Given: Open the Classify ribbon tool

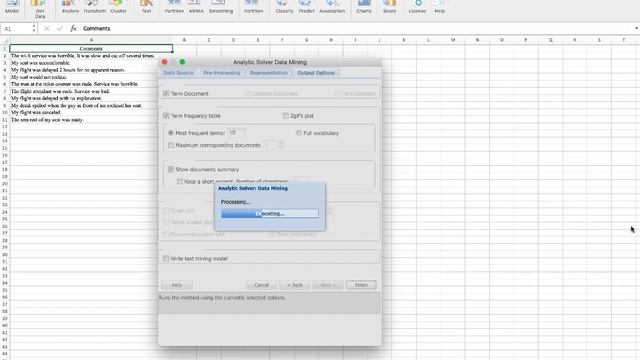Looking at the screenshot, I should [x=284, y=7].
